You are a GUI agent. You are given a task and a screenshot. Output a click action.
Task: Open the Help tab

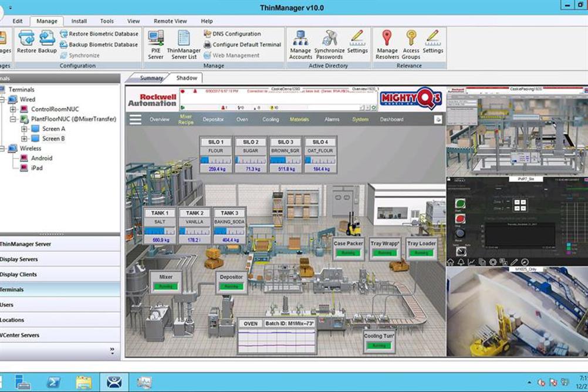click(207, 21)
